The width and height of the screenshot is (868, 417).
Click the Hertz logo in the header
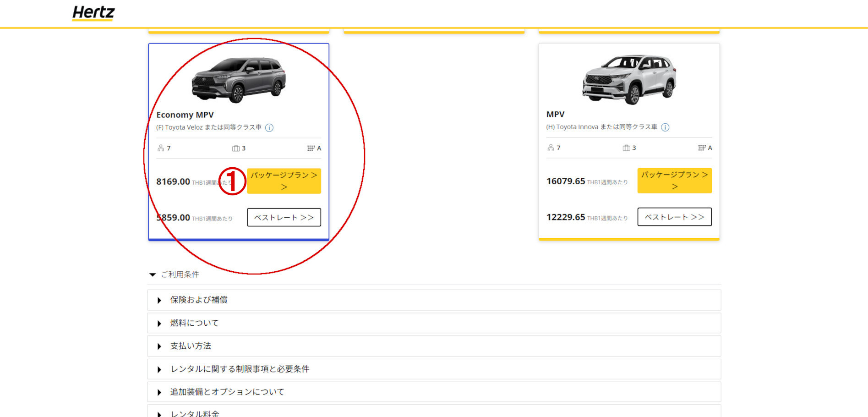(x=93, y=12)
